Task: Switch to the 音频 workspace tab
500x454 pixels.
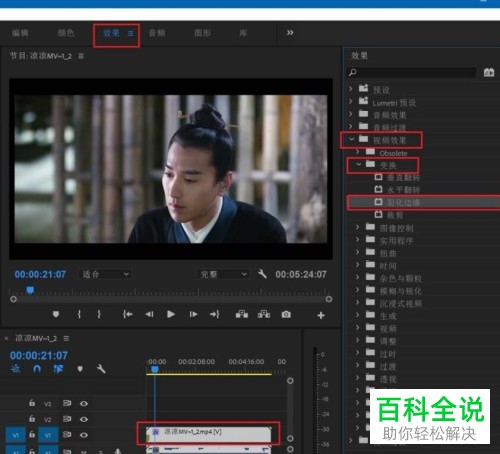Action: (x=157, y=33)
